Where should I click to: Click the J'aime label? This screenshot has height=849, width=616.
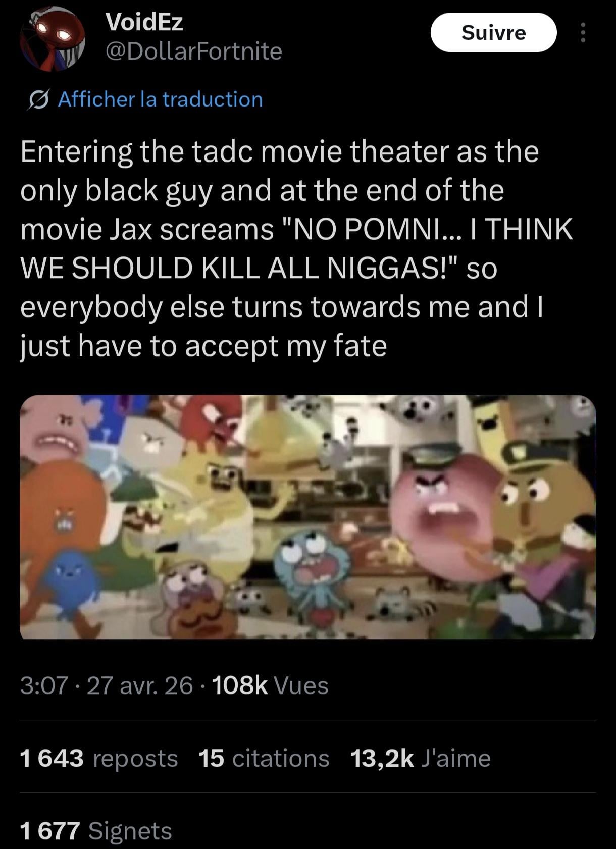tap(455, 758)
